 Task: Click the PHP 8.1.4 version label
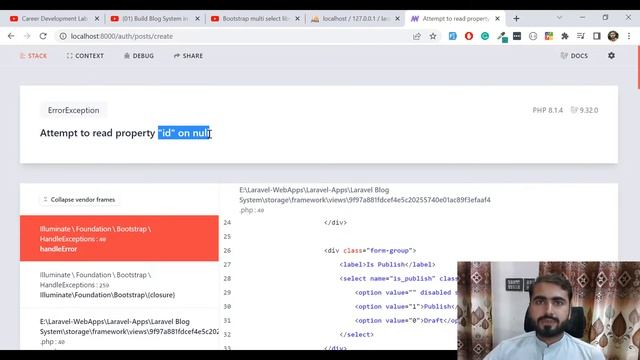click(547, 110)
